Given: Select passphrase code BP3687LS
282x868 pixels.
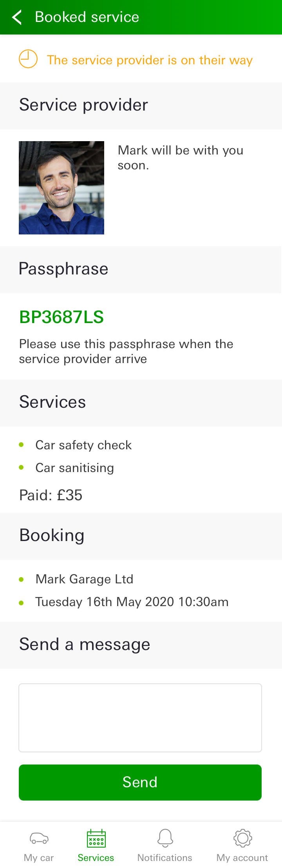Looking at the screenshot, I should click(x=61, y=317).
